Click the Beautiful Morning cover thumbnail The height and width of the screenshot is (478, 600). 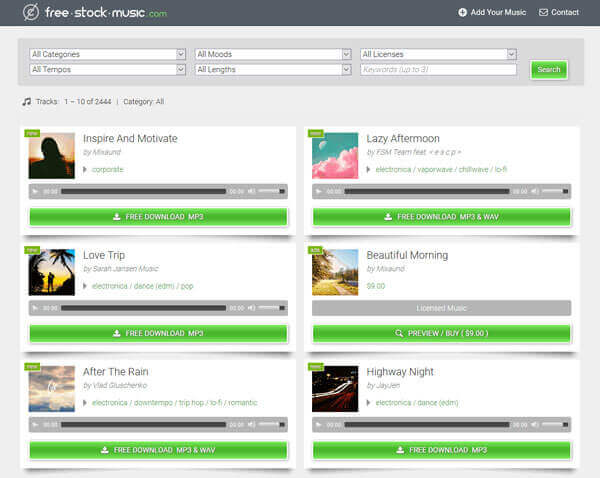tap(335, 272)
